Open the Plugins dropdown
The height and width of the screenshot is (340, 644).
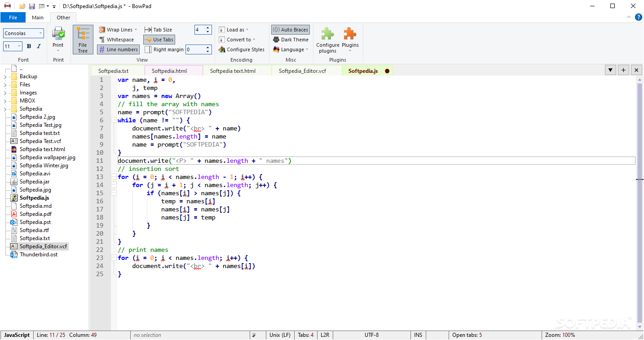(x=350, y=39)
